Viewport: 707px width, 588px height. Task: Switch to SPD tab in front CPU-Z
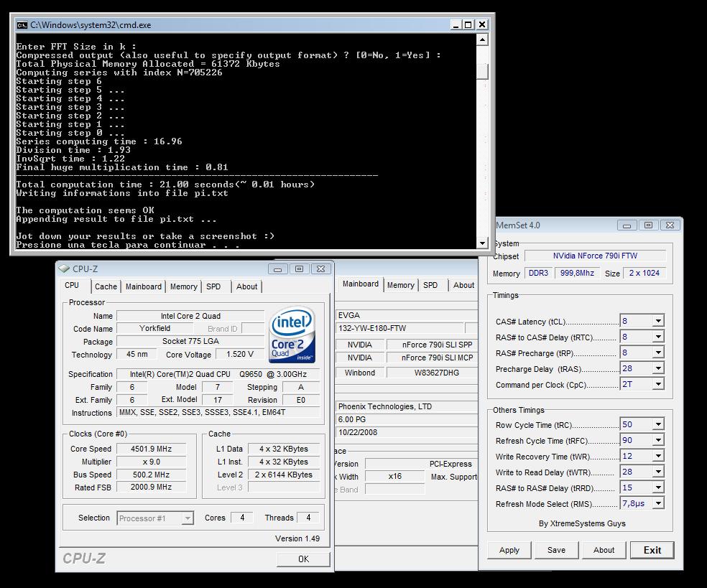click(213, 286)
